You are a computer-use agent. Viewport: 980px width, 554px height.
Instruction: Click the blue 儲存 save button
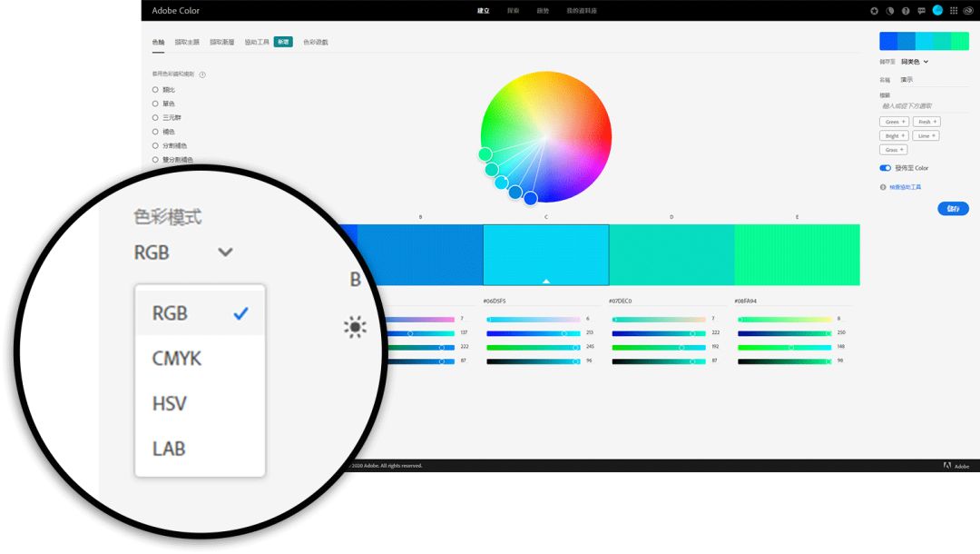[953, 209]
